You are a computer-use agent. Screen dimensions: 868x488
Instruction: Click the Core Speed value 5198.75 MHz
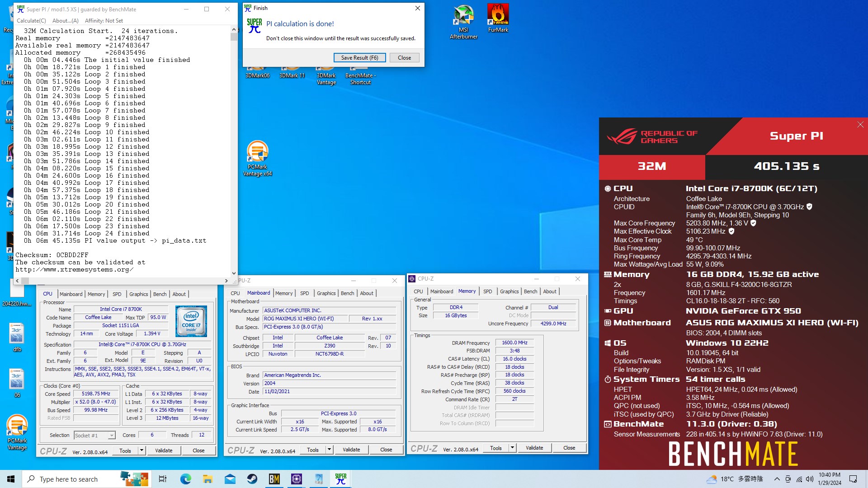pos(96,394)
